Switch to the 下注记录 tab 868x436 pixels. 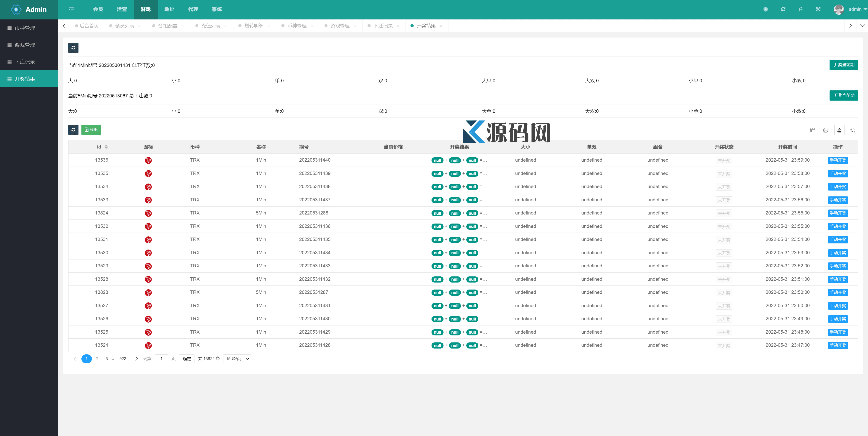(383, 26)
